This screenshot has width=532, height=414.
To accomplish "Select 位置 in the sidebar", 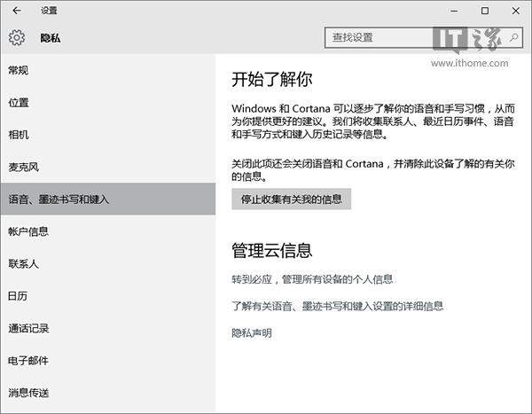I will 19,103.
